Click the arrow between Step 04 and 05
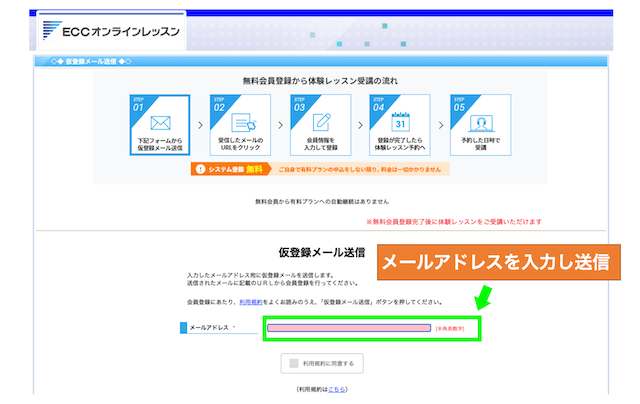Viewport: 640px width, 404px height. [x=440, y=125]
